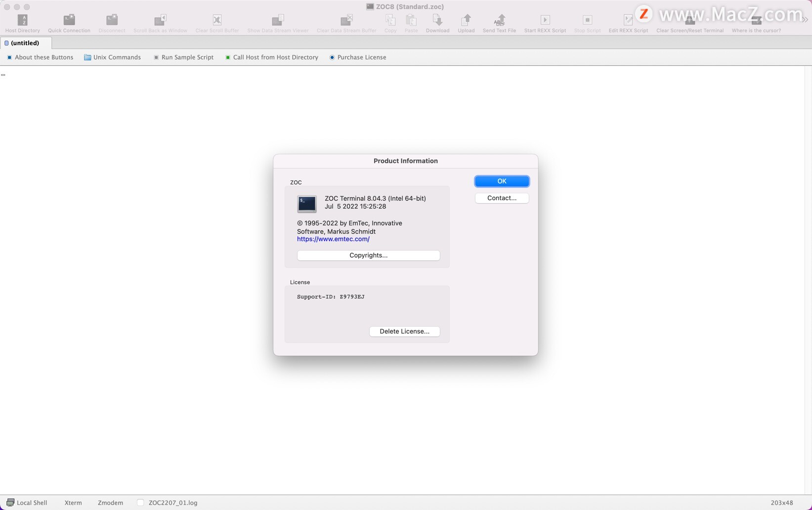
Task: Click the Xterm emulation in status bar
Action: coord(73,503)
